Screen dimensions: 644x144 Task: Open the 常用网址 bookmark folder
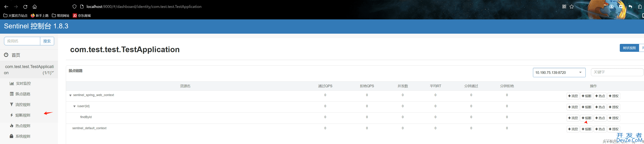tap(61, 16)
